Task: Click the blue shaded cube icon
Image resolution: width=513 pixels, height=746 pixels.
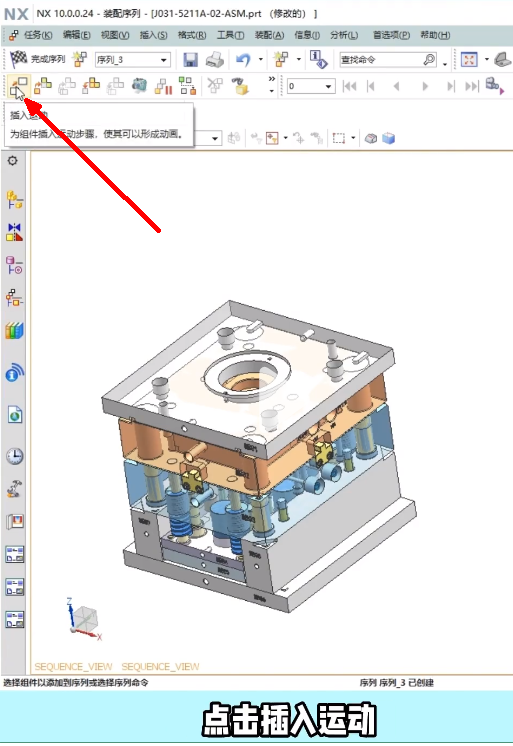Action: 388,138
